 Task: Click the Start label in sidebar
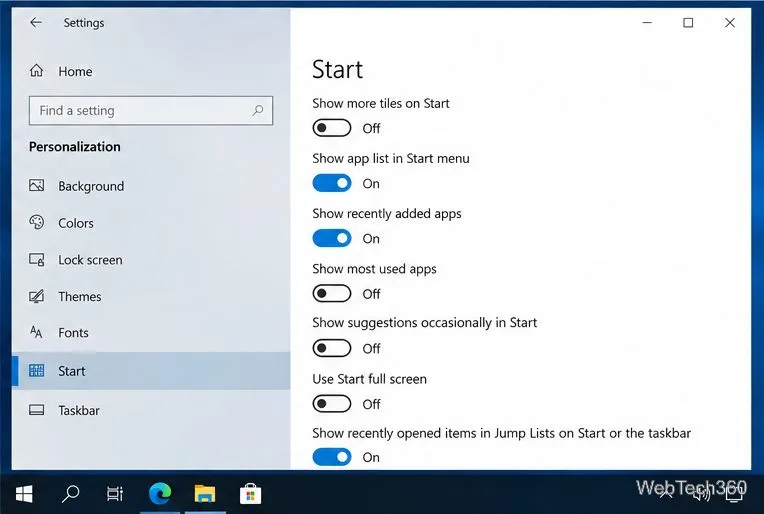point(72,371)
